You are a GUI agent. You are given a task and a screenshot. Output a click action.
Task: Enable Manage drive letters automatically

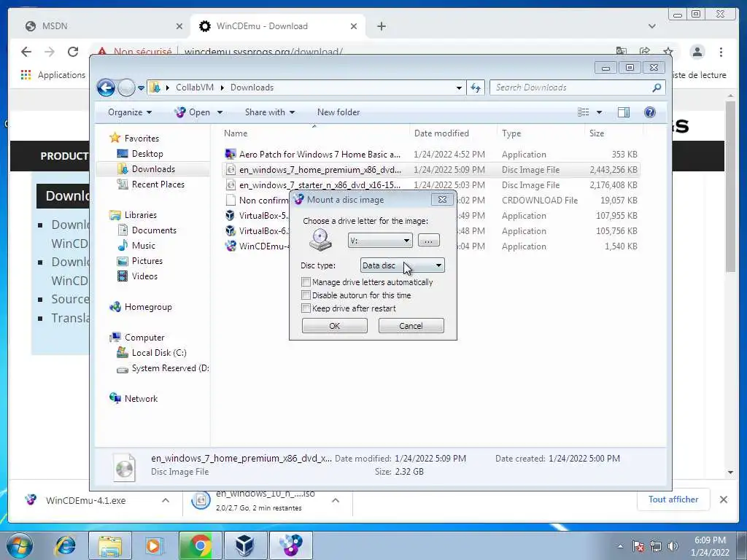pos(306,282)
